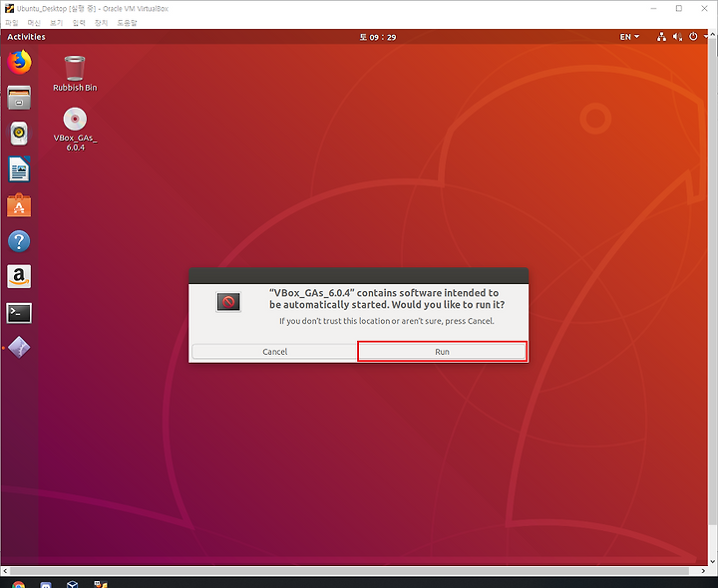Click the autorun prohibited icon in the dialog
718x588 pixels.
click(x=228, y=302)
